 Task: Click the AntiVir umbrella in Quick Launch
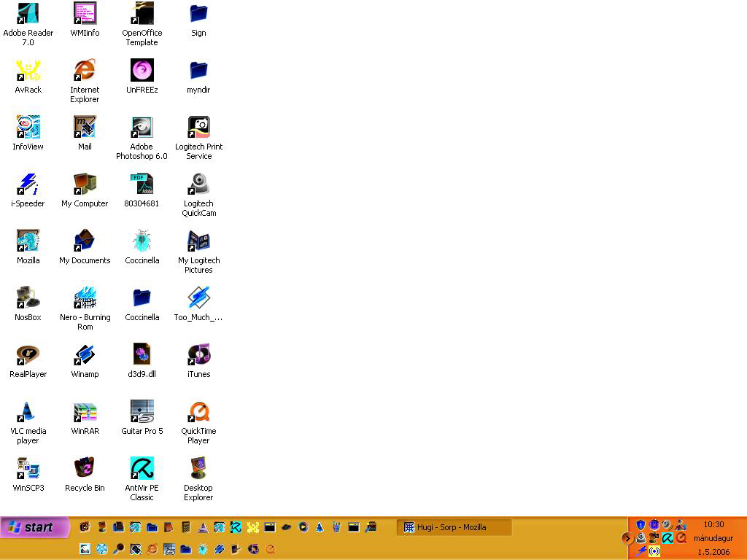tap(236, 527)
